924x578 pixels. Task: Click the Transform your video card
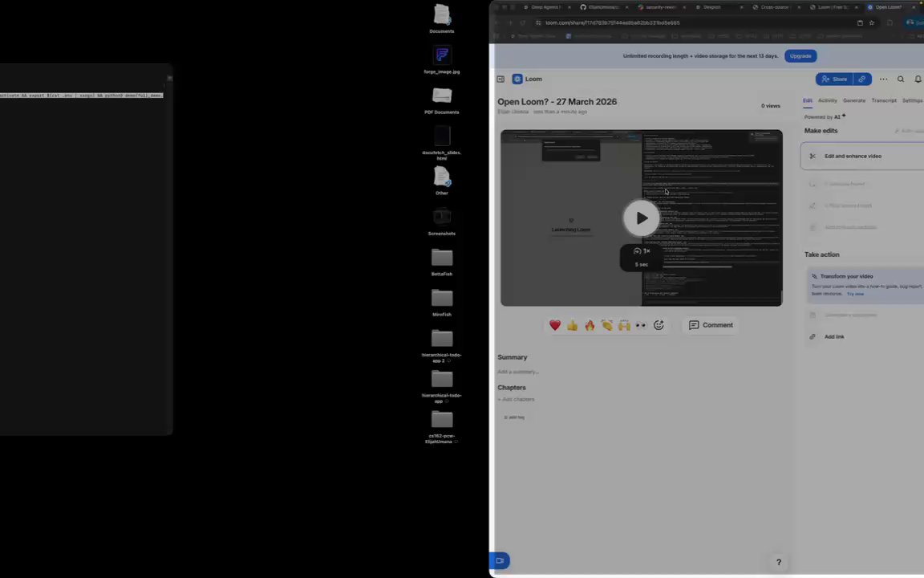click(x=865, y=286)
